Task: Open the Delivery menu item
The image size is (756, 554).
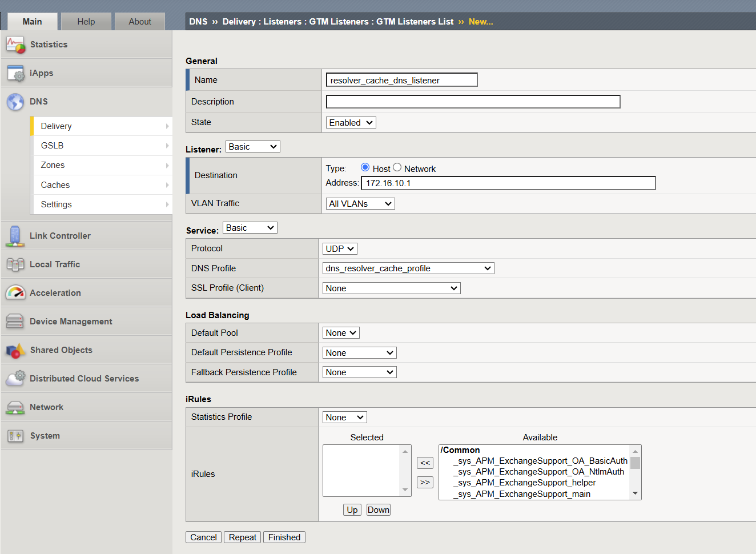Action: [x=57, y=126]
